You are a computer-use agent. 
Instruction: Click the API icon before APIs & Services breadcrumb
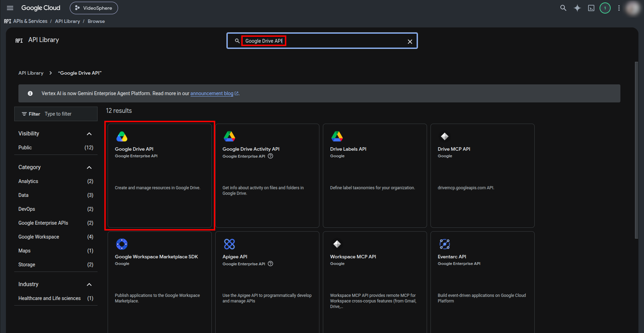[8, 21]
